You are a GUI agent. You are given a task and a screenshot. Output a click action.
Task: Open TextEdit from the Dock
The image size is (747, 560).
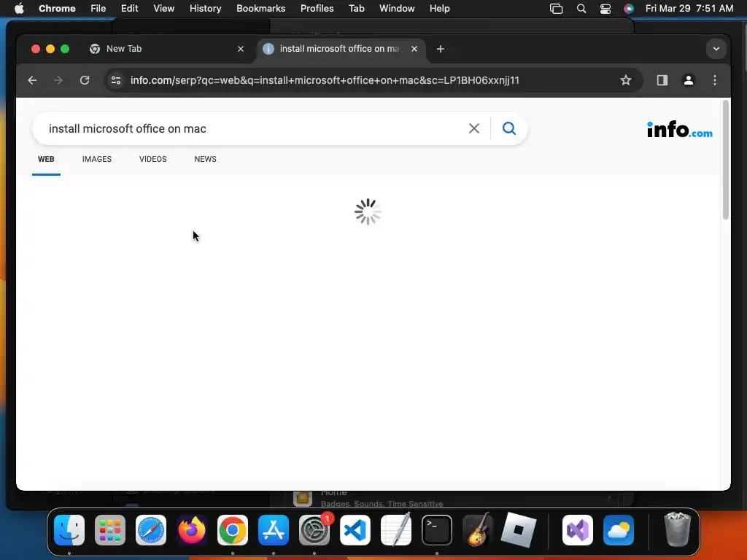point(396,530)
